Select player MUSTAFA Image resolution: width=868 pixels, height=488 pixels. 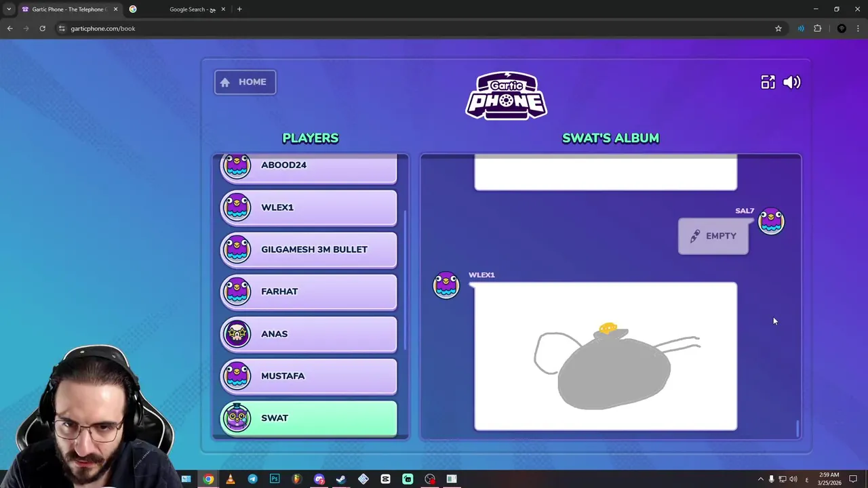click(309, 375)
